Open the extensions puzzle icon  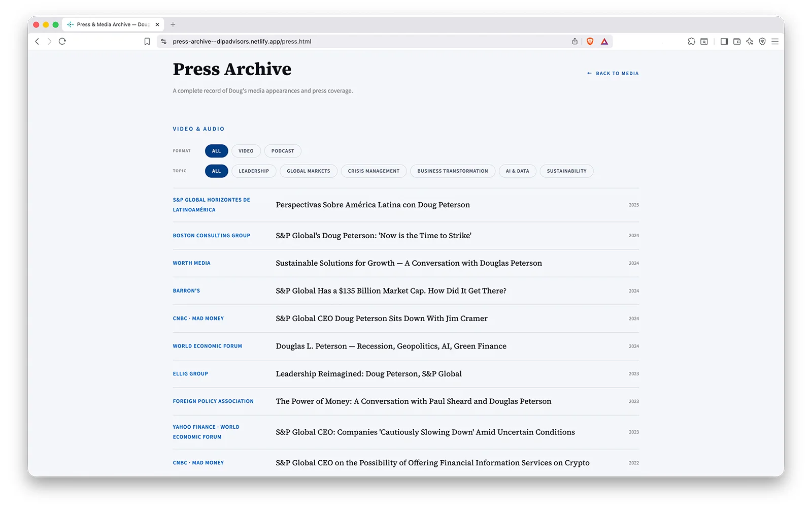[691, 42]
